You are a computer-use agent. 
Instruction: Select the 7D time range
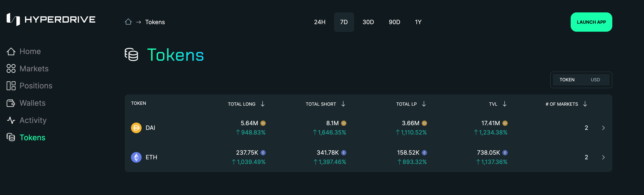(x=344, y=22)
